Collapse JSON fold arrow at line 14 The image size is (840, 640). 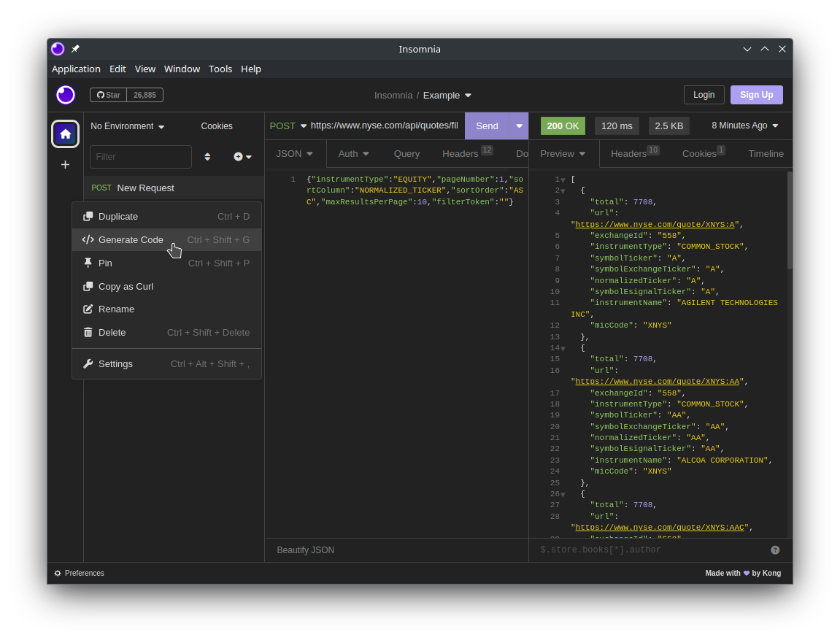click(563, 349)
